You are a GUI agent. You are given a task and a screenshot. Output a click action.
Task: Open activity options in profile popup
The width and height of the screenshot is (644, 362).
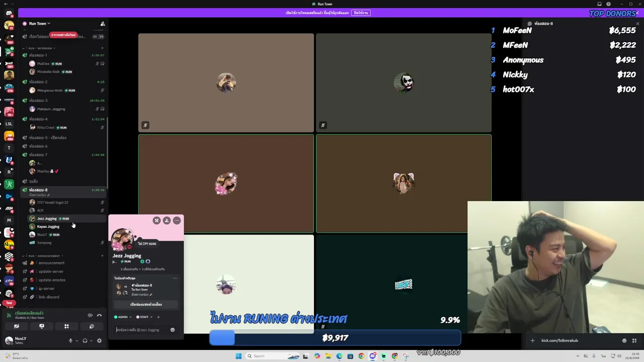175,278
